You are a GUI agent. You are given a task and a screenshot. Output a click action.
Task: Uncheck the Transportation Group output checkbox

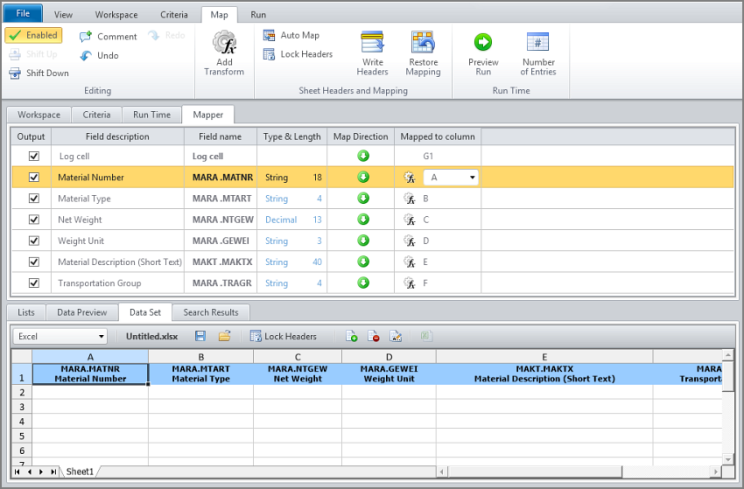pyautogui.click(x=35, y=283)
